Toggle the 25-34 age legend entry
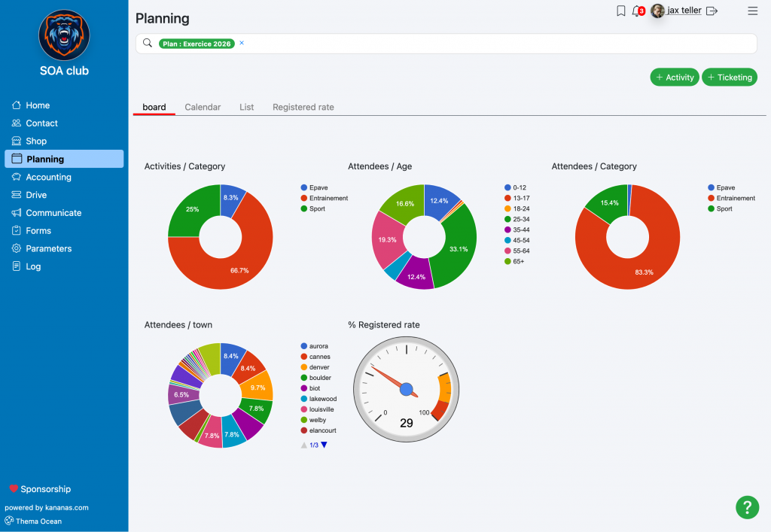 [x=517, y=219]
